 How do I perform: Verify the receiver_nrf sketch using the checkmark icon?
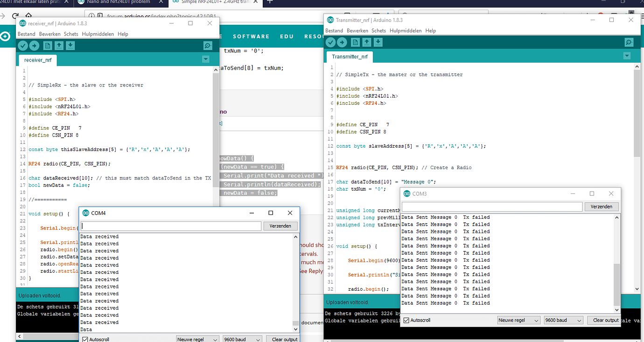23,45
